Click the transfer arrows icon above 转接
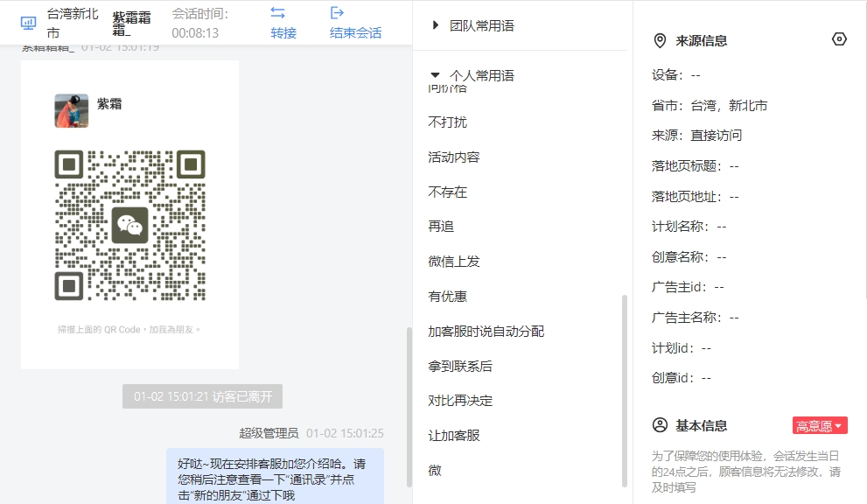 (x=277, y=12)
